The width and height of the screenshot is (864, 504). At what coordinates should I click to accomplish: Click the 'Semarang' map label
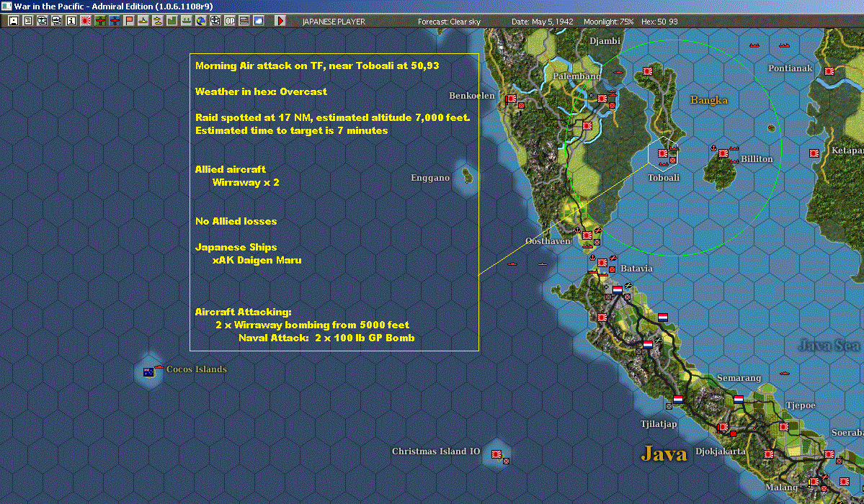739,378
